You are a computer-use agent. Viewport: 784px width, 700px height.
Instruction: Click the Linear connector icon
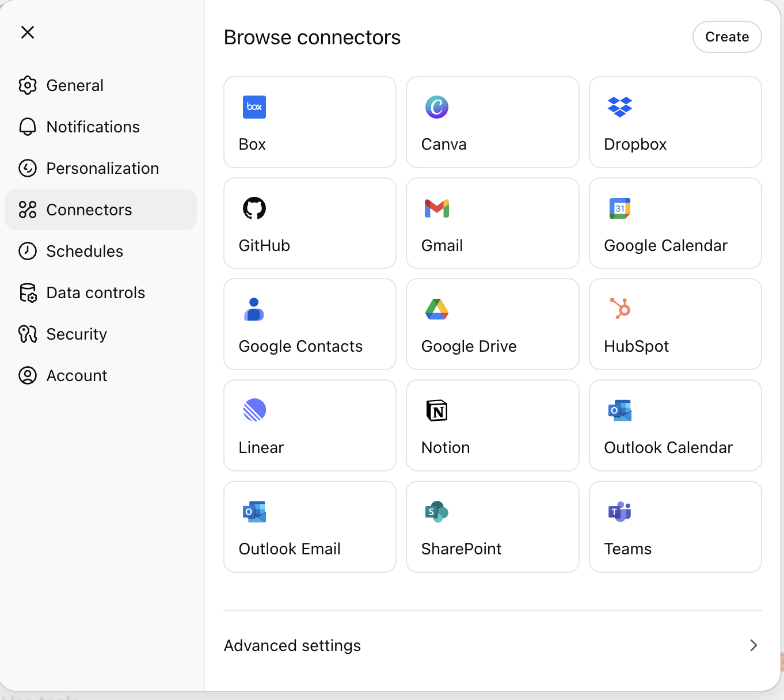[x=254, y=410]
